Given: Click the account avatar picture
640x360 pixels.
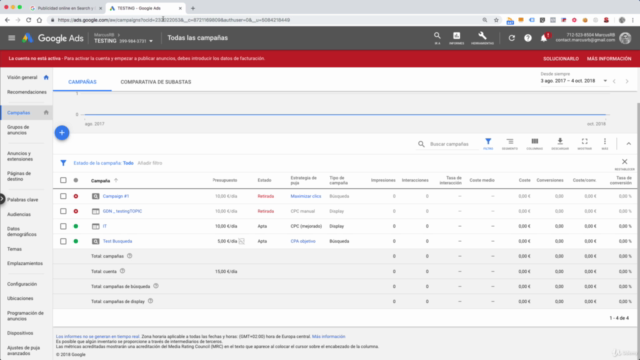Looking at the screenshot, I should [625, 38].
